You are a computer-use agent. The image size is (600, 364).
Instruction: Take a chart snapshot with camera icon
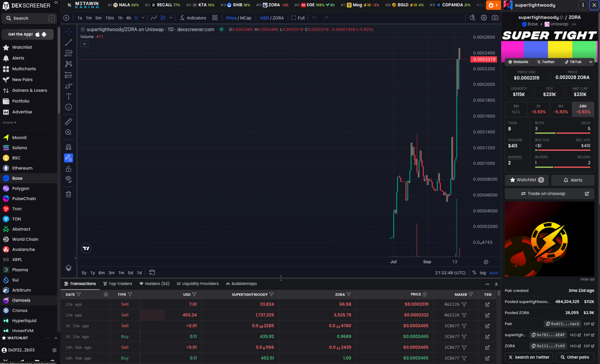click(495, 18)
